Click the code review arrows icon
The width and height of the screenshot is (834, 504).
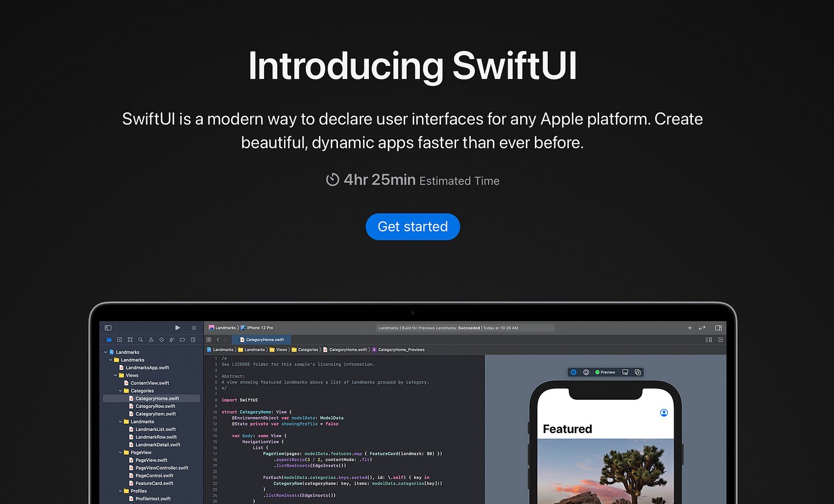point(702,328)
